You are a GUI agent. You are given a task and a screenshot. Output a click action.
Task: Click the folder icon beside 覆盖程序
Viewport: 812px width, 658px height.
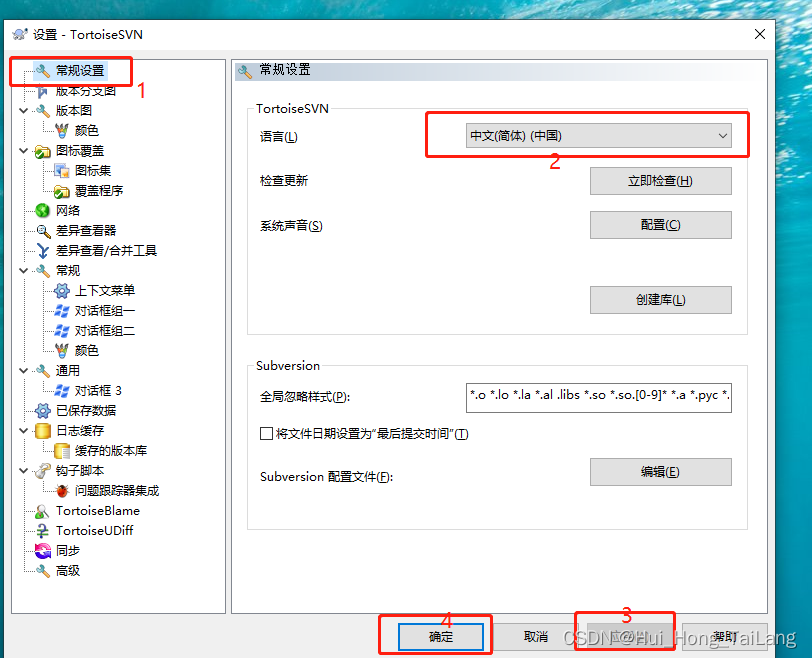(62, 191)
